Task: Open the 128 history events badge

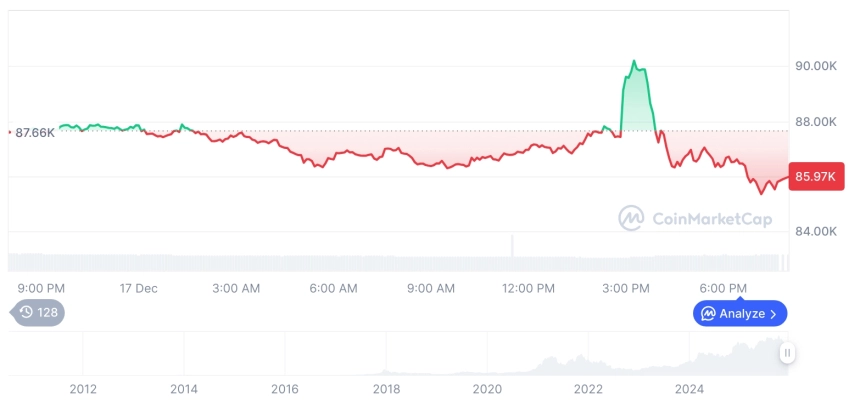Action: [39, 312]
